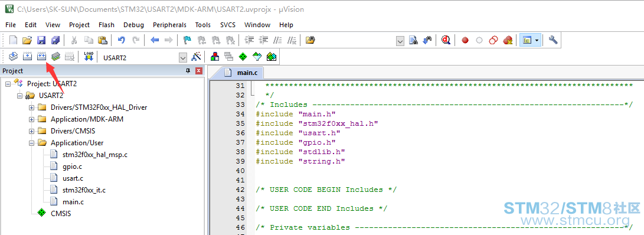Translate the current file icon
Image resolution: width=644 pixels, height=235 pixels.
(x=14, y=56)
